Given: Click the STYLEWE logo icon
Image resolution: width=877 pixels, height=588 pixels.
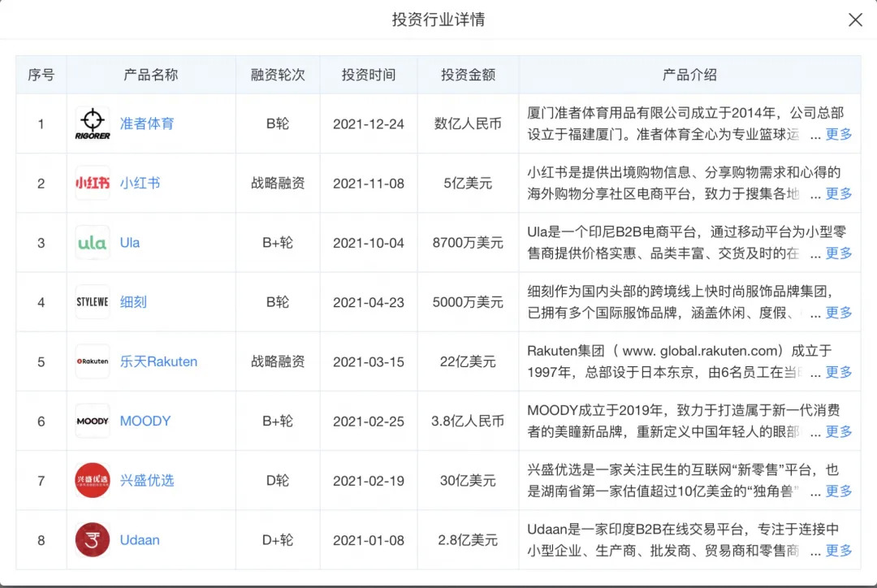Looking at the screenshot, I should point(93,302).
